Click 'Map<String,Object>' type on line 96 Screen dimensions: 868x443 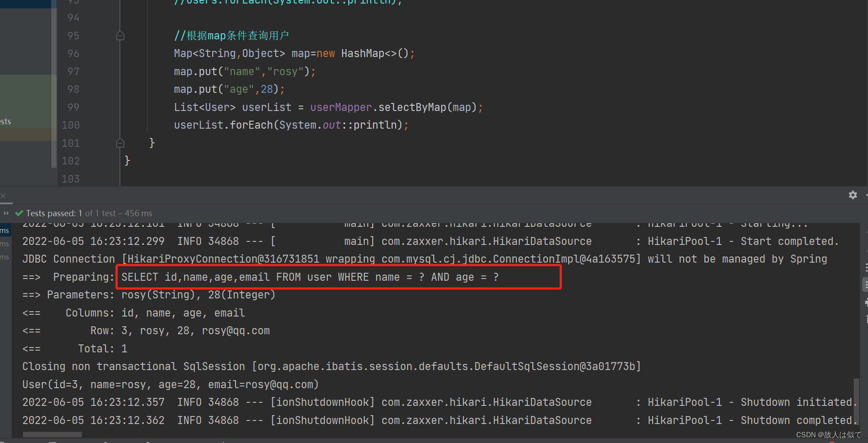(230, 53)
